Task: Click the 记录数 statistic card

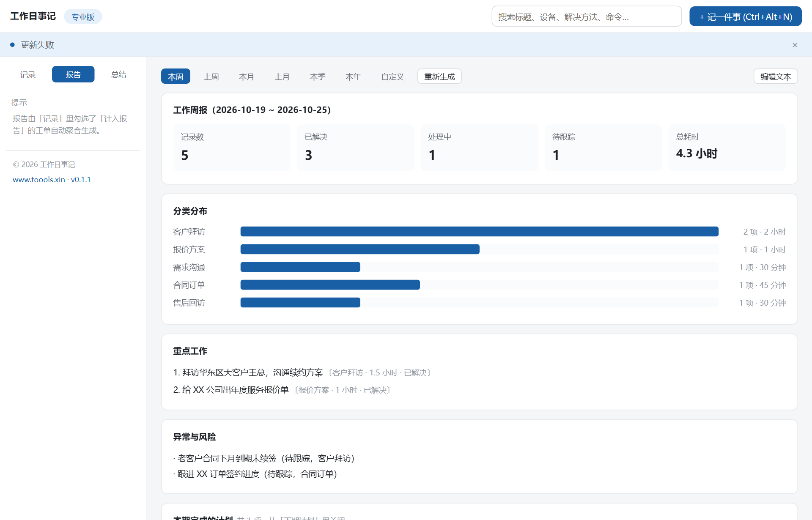Action: (232, 148)
